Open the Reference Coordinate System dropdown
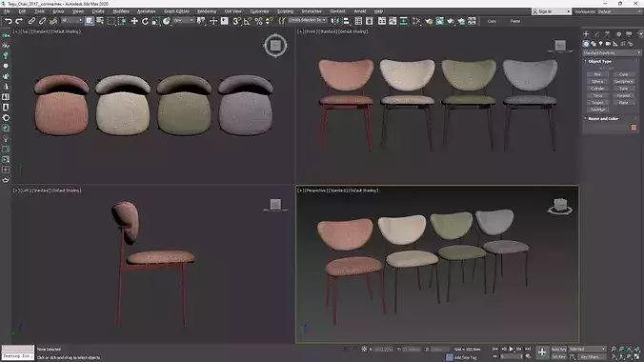644x362 pixels. click(x=184, y=21)
